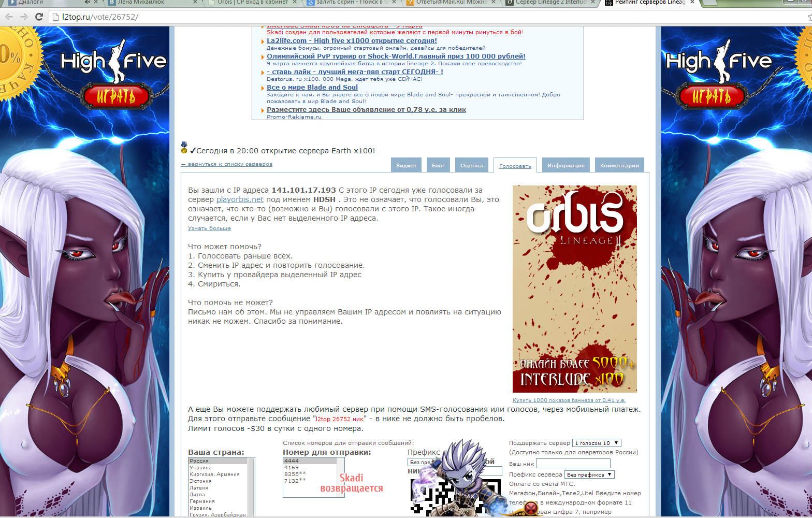Select Израиль in the country list

point(218,508)
